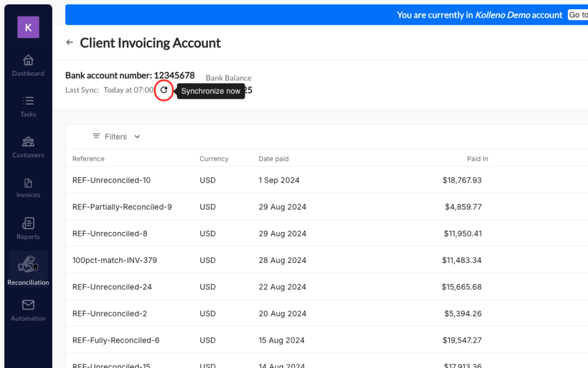Screen dimensions: 588x368
Task: Open Automation envelope icon
Action: point(28,305)
